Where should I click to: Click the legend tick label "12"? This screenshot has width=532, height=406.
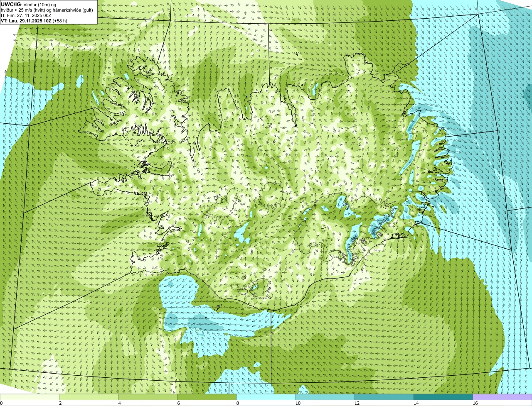357,403
